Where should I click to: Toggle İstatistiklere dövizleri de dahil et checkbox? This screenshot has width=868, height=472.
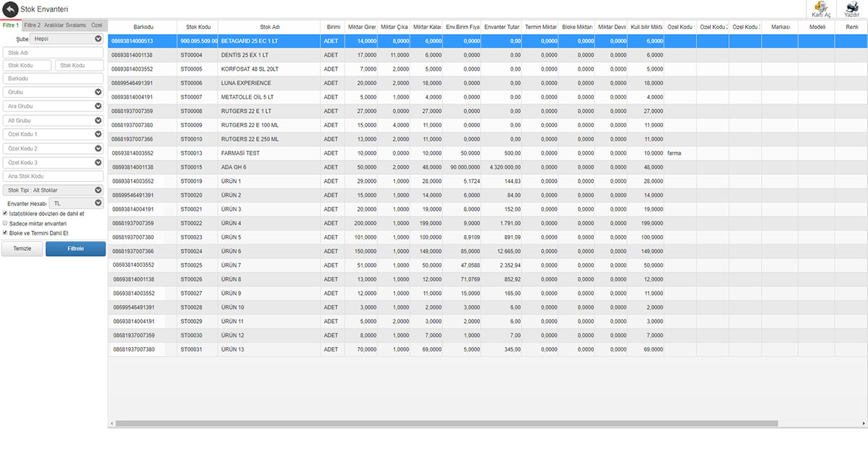click(x=5, y=214)
